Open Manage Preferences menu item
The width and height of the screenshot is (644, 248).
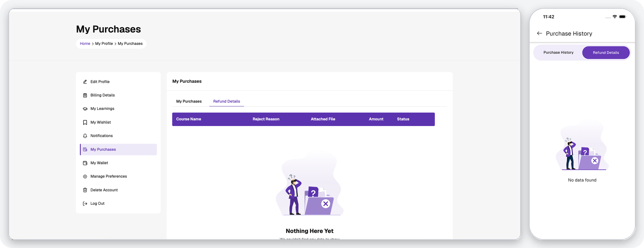[118, 176]
